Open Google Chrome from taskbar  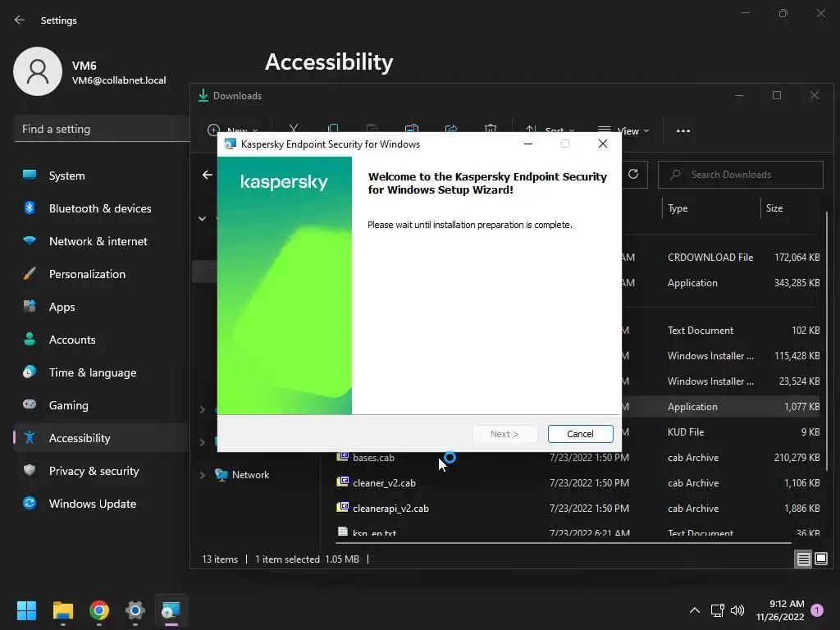point(99,610)
